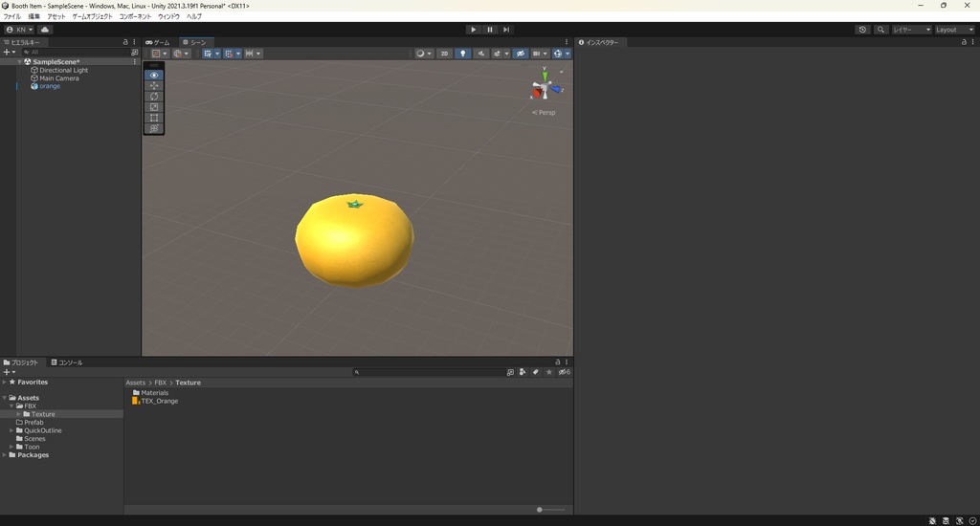Open tool handle position (pivot) dropdown
This screenshot has width=980, height=526.
[x=160, y=54]
